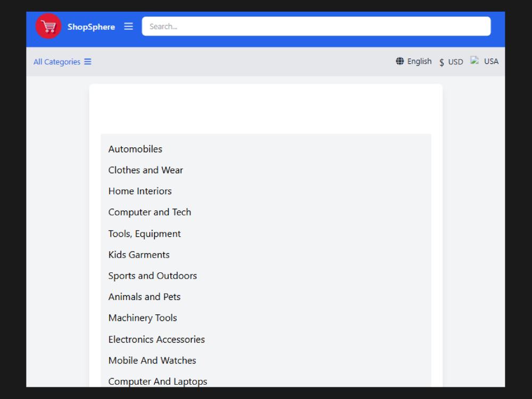Go to Animals and Pets category
This screenshot has height=399, width=532.
click(x=144, y=297)
